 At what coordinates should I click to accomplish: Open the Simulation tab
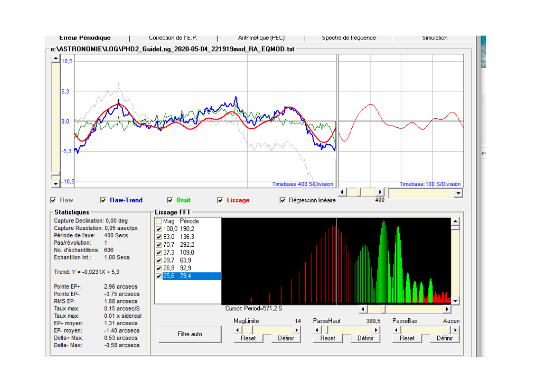(x=434, y=38)
